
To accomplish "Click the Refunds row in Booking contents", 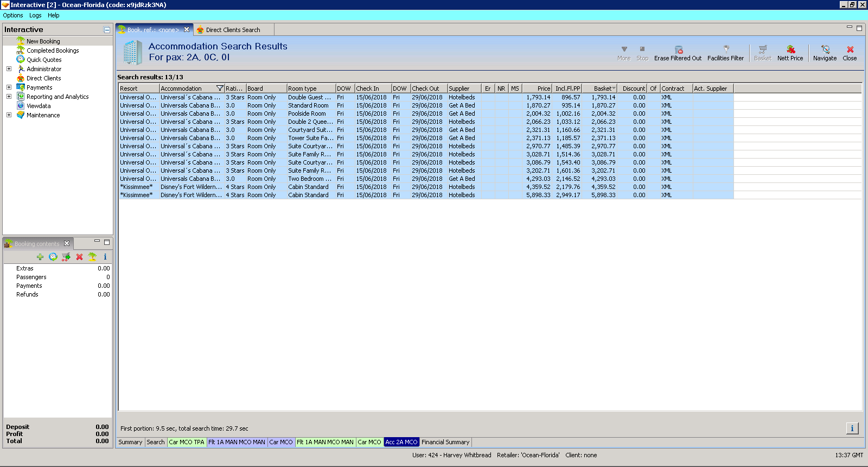I will pos(58,294).
